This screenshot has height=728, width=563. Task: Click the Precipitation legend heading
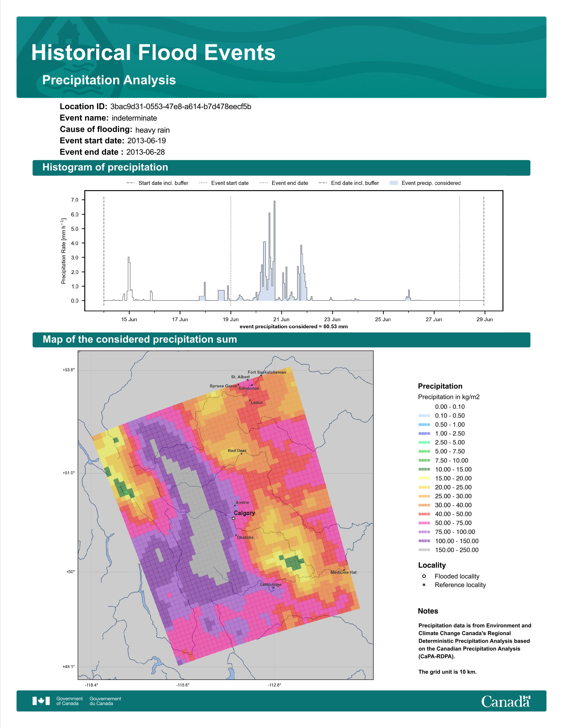click(x=440, y=386)
